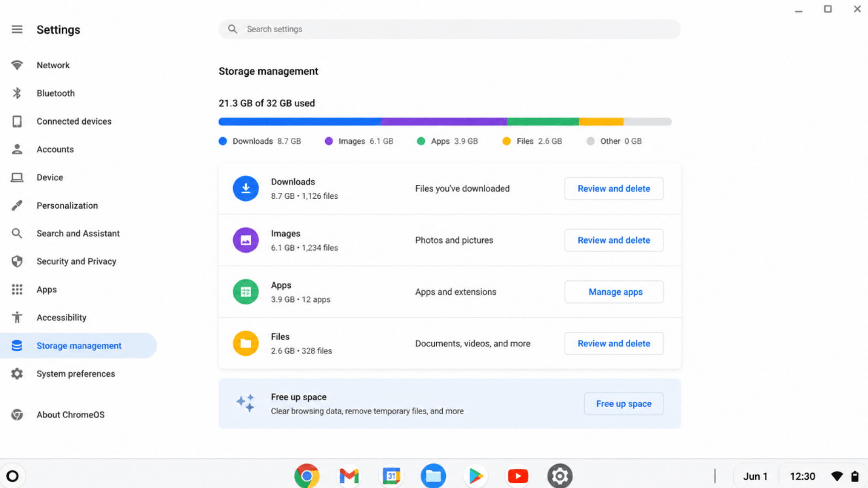Open Chrome browser from the shelf
The image size is (868, 488).
coord(307,476)
